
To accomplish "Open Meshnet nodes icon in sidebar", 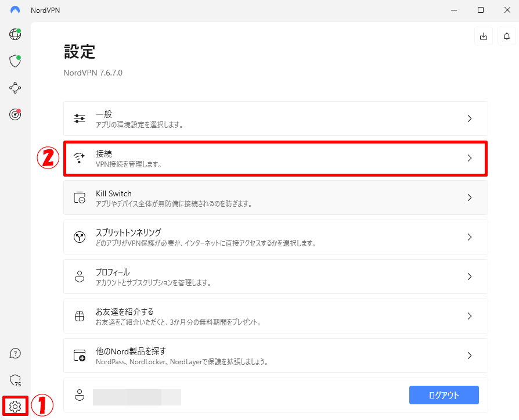I will pyautogui.click(x=15, y=88).
